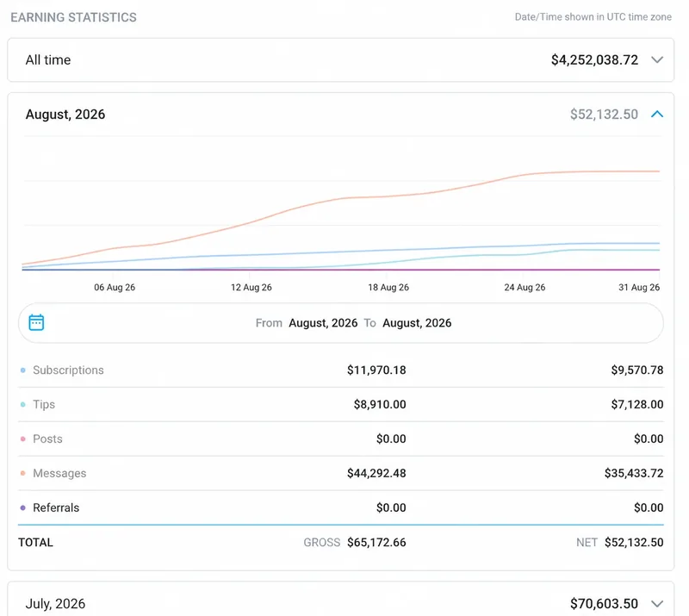689x616 pixels.
Task: Click the $7,128.00 tips net value
Action: (636, 405)
